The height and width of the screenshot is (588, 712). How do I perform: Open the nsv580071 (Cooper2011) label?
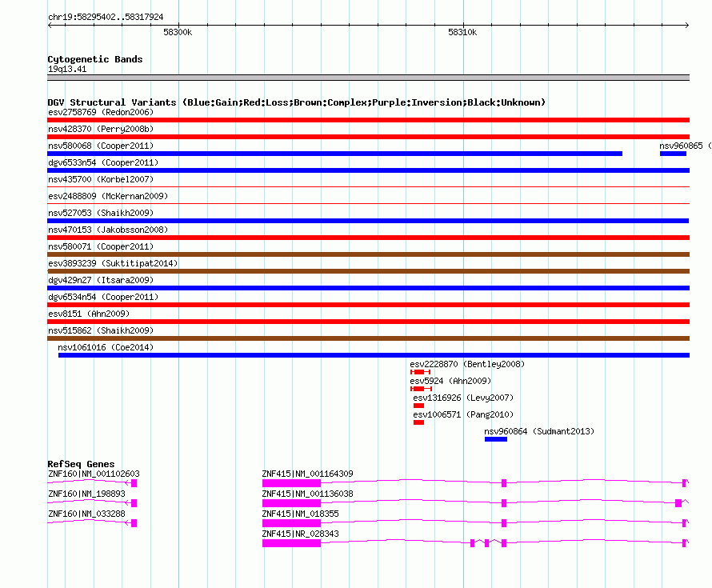[x=101, y=246]
